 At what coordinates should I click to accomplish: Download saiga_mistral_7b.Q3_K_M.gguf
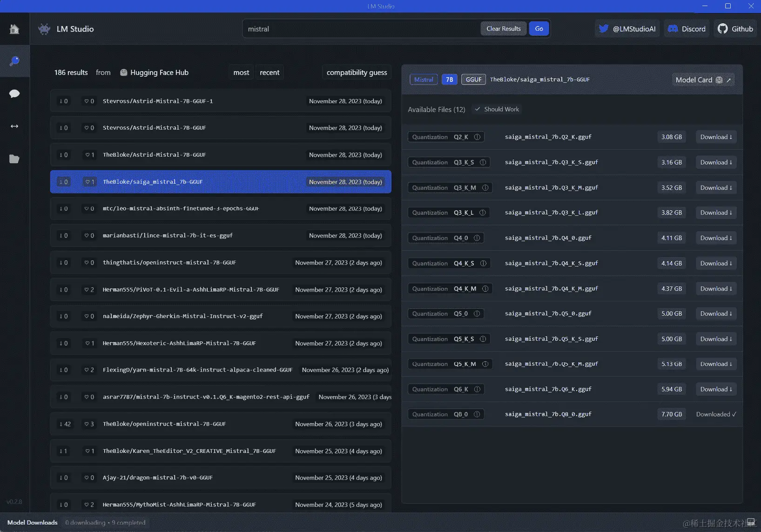[x=716, y=188]
